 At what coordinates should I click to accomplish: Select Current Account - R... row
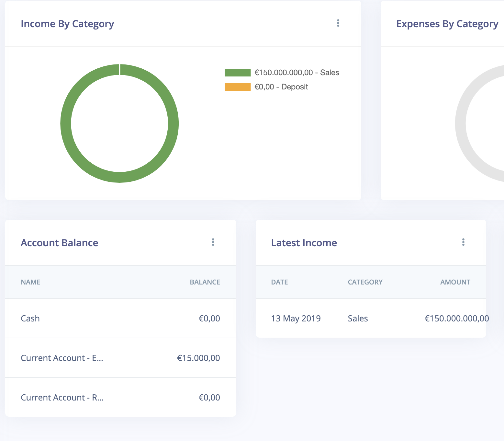(x=120, y=397)
